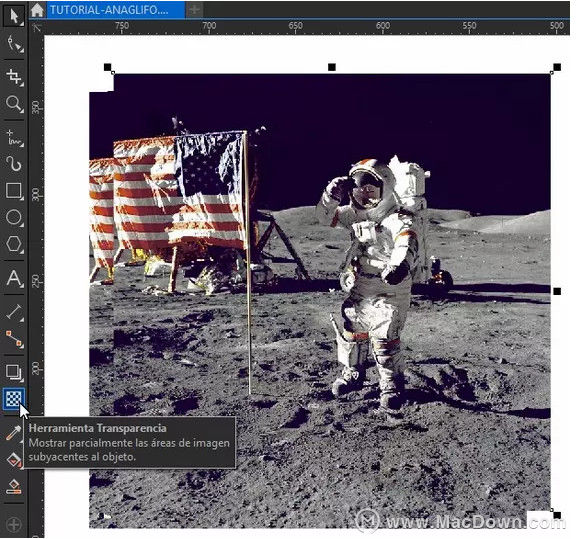Pick the Color Eyedropper tool
The height and width of the screenshot is (539, 576).
tap(13, 433)
